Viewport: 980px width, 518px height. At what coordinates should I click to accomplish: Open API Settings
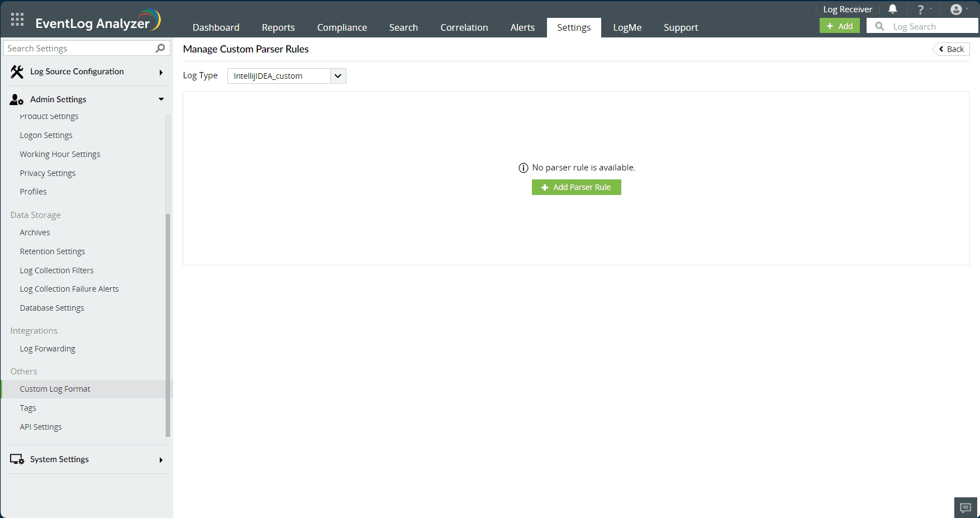41,427
